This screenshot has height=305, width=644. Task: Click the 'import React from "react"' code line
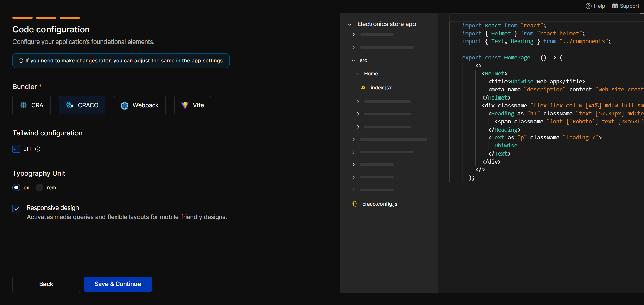(504, 26)
